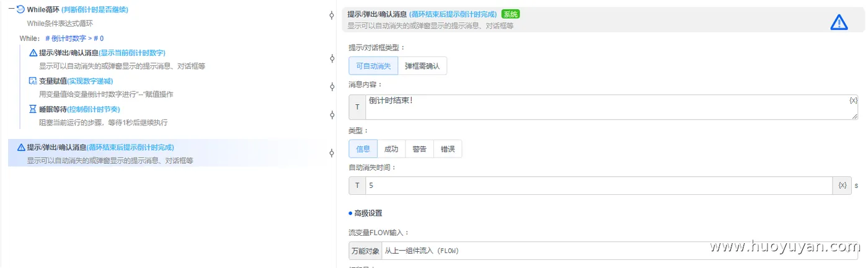Choose the 可自动消失 dialog type

click(373, 66)
